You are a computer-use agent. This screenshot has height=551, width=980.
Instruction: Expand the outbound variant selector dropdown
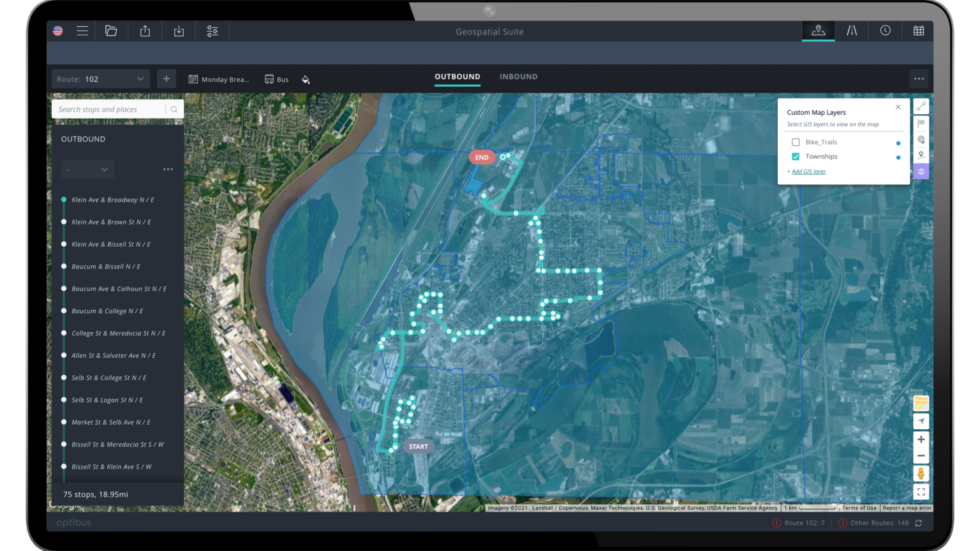(x=87, y=169)
